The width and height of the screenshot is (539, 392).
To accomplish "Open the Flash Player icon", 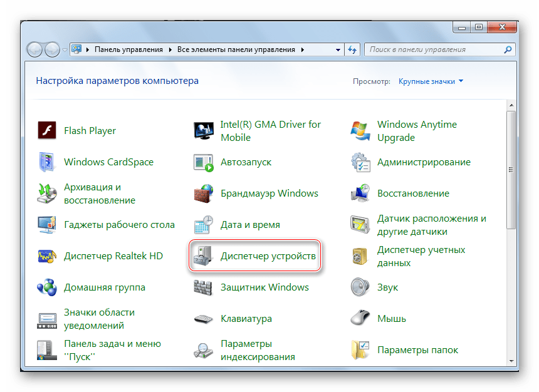I will [47, 131].
